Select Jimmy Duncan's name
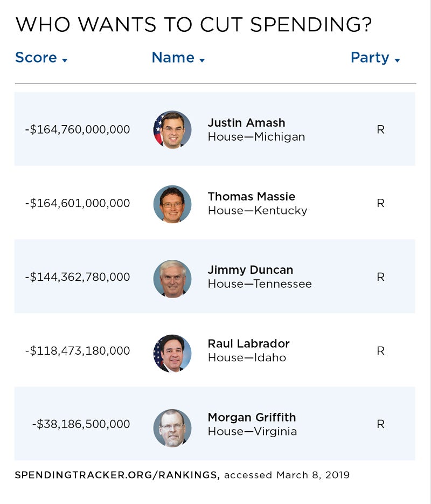The width and height of the screenshot is (431, 504). [x=250, y=270]
